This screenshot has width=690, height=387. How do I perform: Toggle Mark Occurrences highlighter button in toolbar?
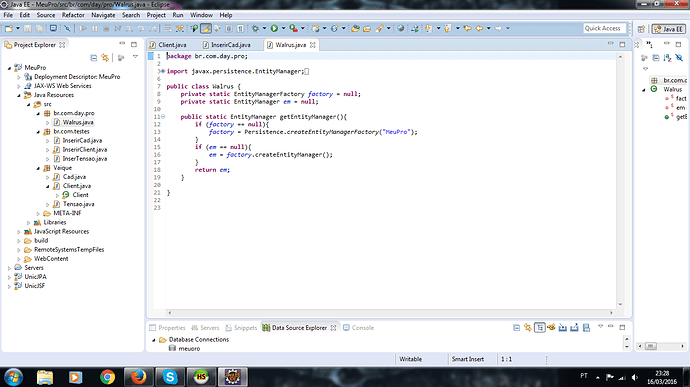click(206, 28)
